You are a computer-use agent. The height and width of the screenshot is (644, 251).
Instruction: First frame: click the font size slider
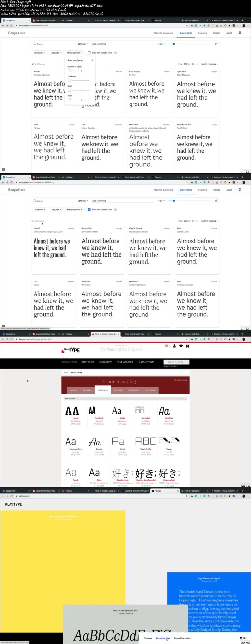(x=190, y=44)
